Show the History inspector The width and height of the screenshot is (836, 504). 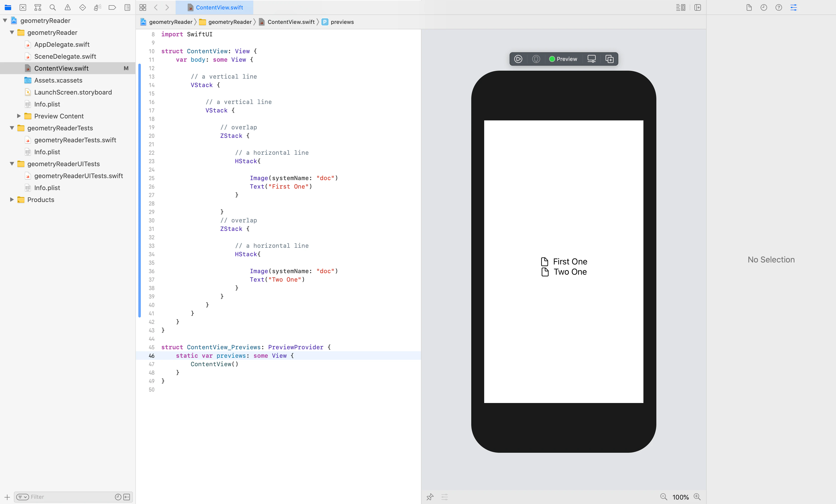pyautogui.click(x=764, y=7)
